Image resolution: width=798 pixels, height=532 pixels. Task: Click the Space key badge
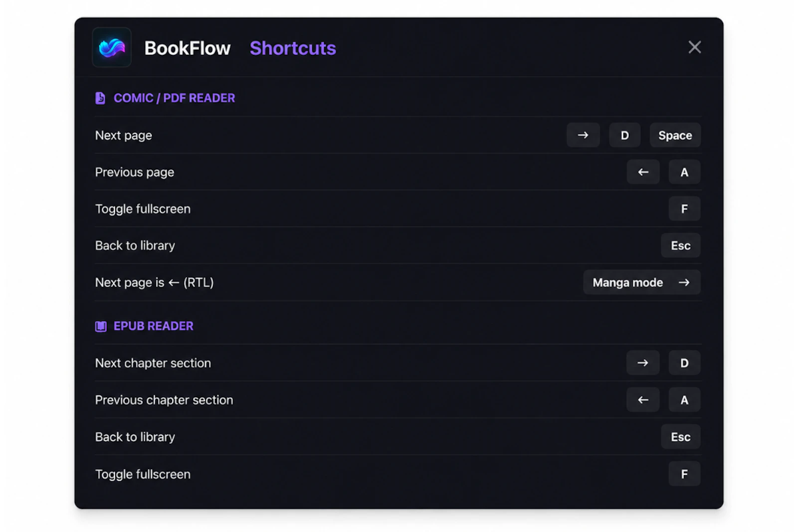tap(675, 135)
